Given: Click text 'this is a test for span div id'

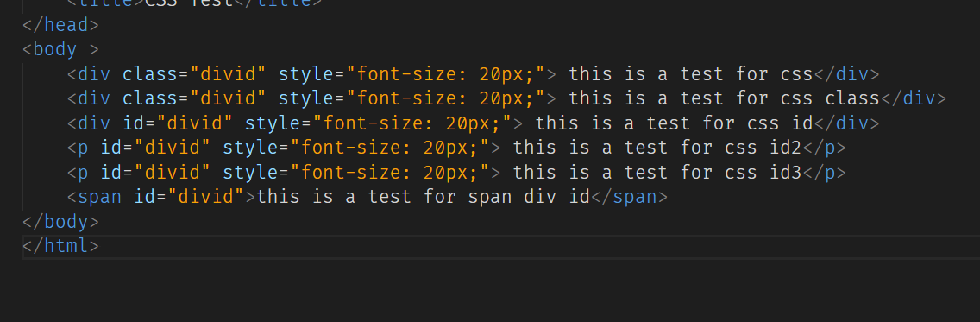Looking at the screenshot, I should click(x=423, y=197).
